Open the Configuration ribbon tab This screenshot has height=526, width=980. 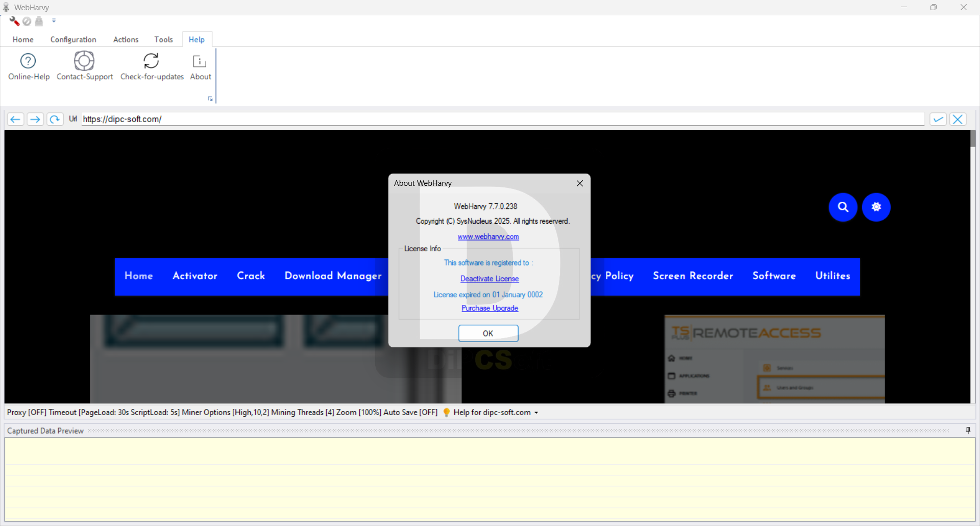(73, 39)
